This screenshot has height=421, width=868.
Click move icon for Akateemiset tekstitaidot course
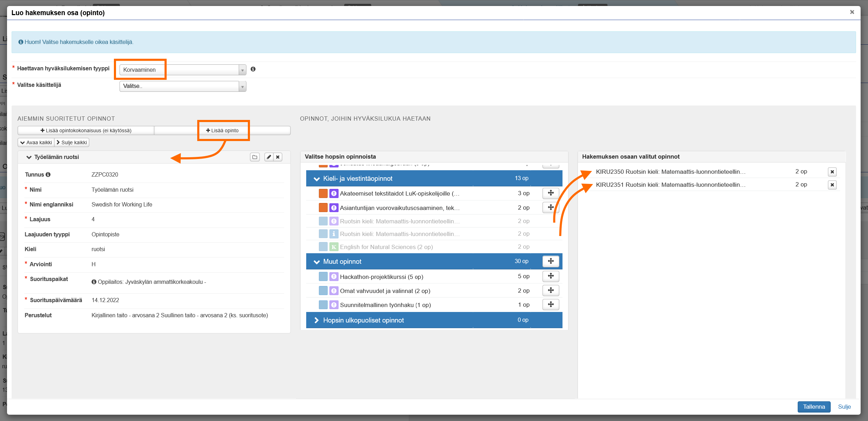(551, 193)
